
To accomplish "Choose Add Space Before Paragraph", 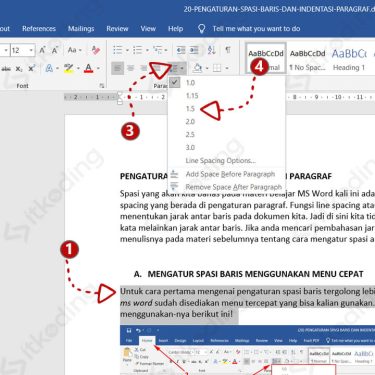I will (227, 174).
